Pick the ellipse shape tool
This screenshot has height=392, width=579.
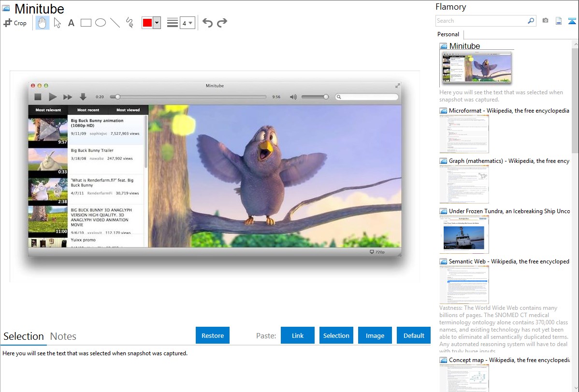101,23
